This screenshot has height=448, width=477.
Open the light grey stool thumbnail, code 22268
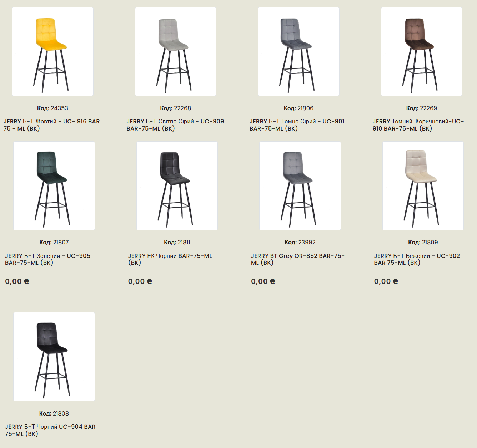(176, 52)
